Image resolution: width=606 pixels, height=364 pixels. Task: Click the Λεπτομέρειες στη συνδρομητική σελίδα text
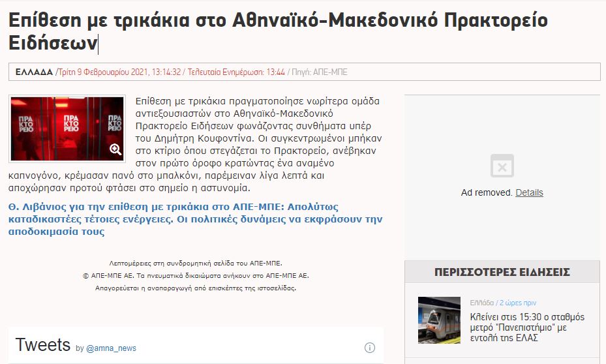[196, 263]
